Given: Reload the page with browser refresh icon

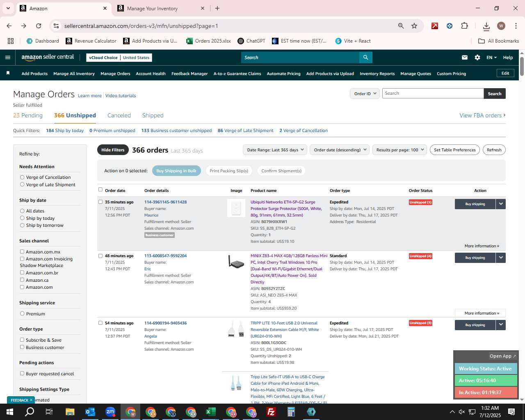Looking at the screenshot, I should [x=39, y=26].
